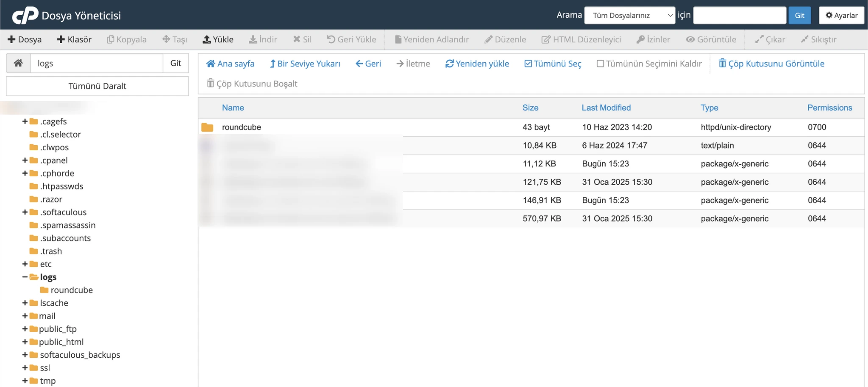The width and height of the screenshot is (868, 387).
Task: Sort by the Name column header
Action: click(x=233, y=108)
